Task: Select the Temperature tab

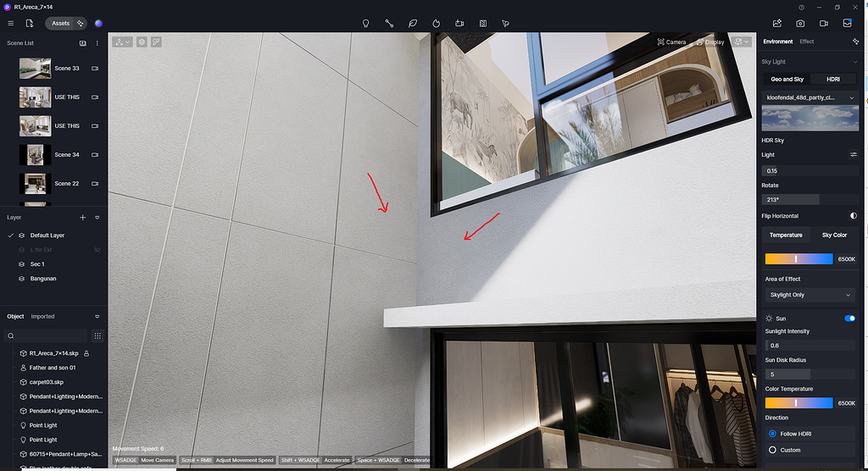Action: point(786,235)
